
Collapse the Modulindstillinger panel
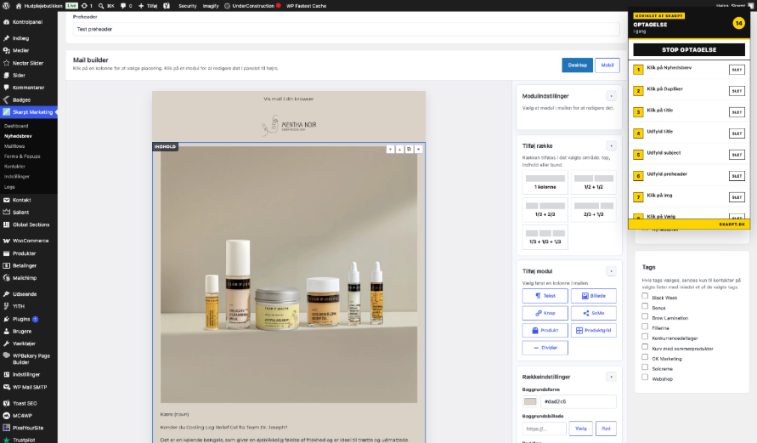tap(611, 96)
